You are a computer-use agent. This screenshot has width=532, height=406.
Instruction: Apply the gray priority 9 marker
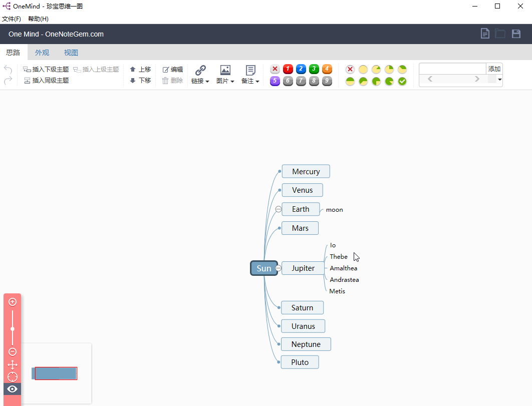pos(327,81)
